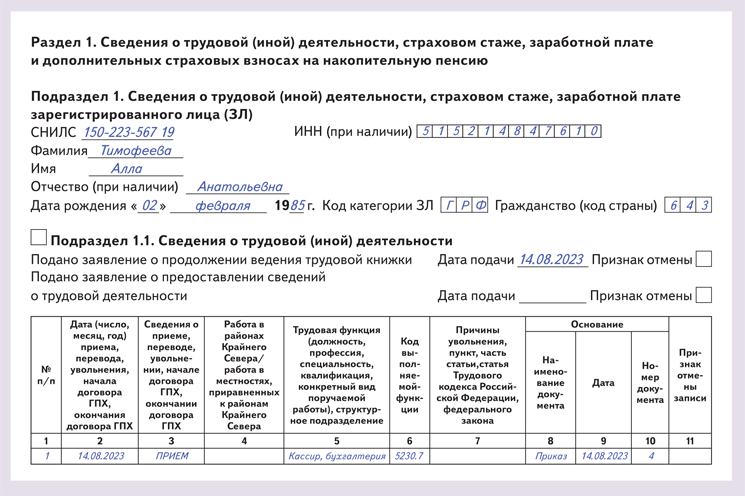
Task: Click the Гражданство country code 643 boxes
Action: pos(688,206)
